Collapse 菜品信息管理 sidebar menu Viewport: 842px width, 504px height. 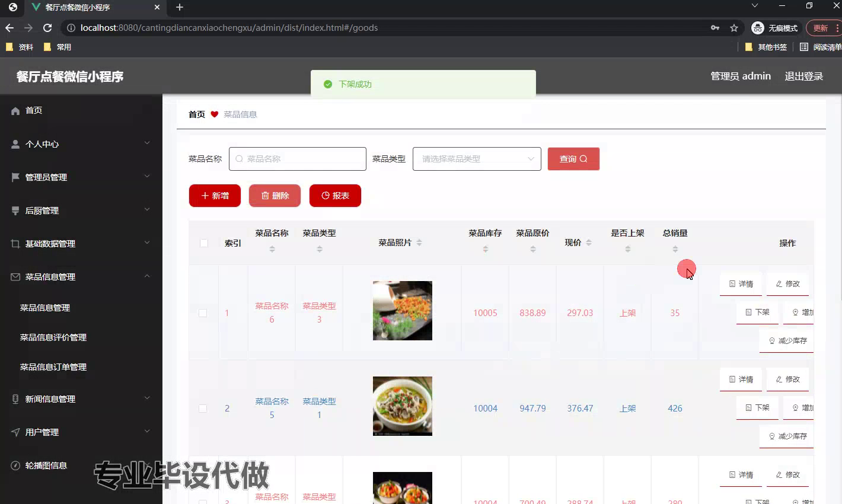pyautogui.click(x=81, y=276)
